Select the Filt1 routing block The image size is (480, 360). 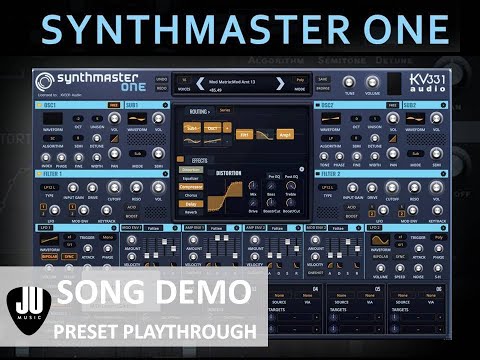tap(244, 135)
